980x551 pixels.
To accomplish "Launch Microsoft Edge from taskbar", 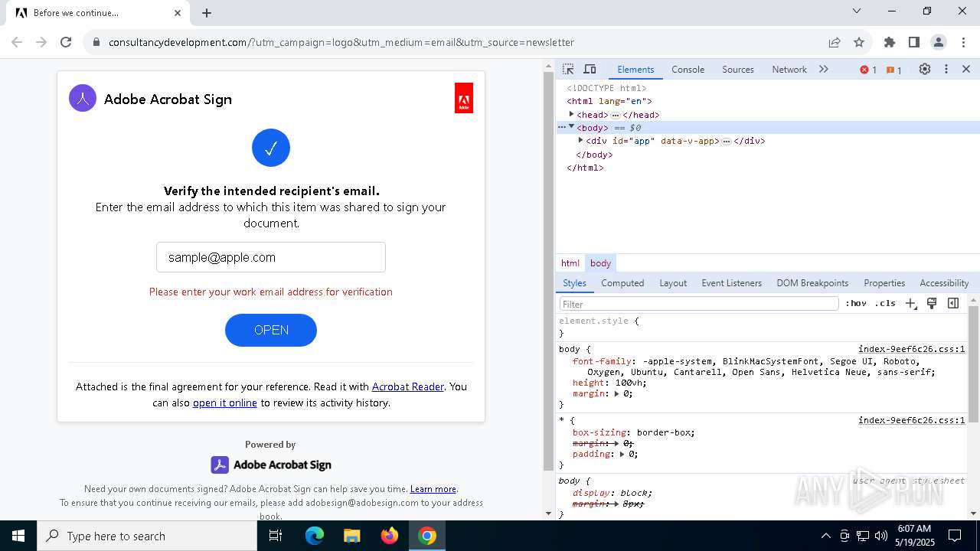I will click(315, 536).
